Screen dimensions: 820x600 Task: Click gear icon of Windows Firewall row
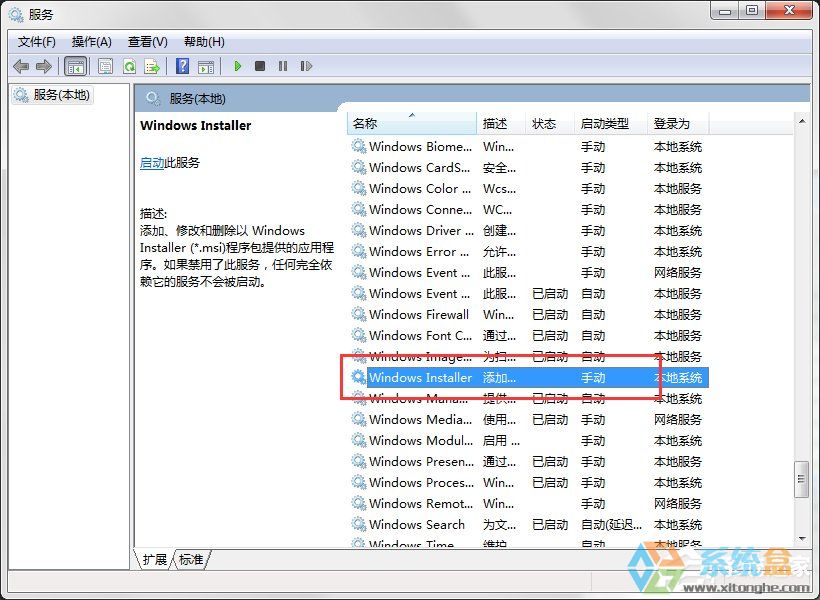359,314
